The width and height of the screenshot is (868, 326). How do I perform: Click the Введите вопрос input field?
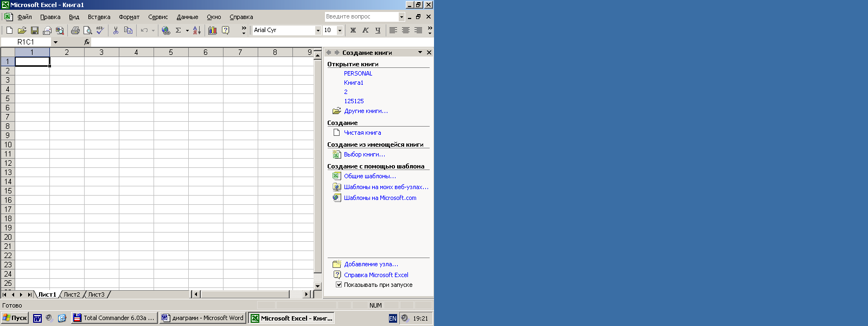coord(361,17)
